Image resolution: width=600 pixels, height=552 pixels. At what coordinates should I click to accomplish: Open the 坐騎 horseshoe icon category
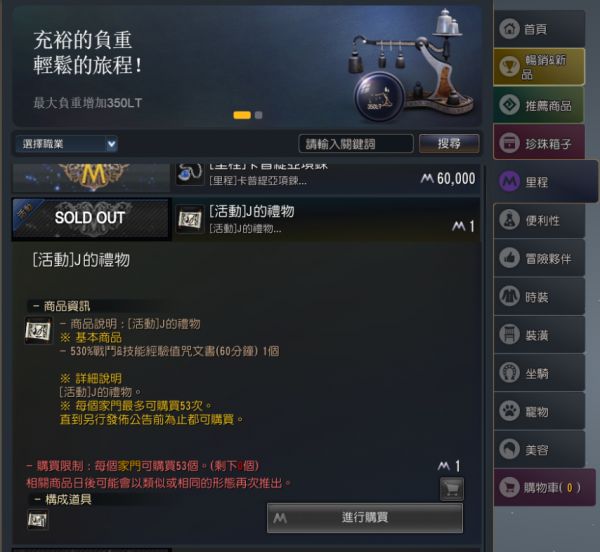pyautogui.click(x=509, y=373)
